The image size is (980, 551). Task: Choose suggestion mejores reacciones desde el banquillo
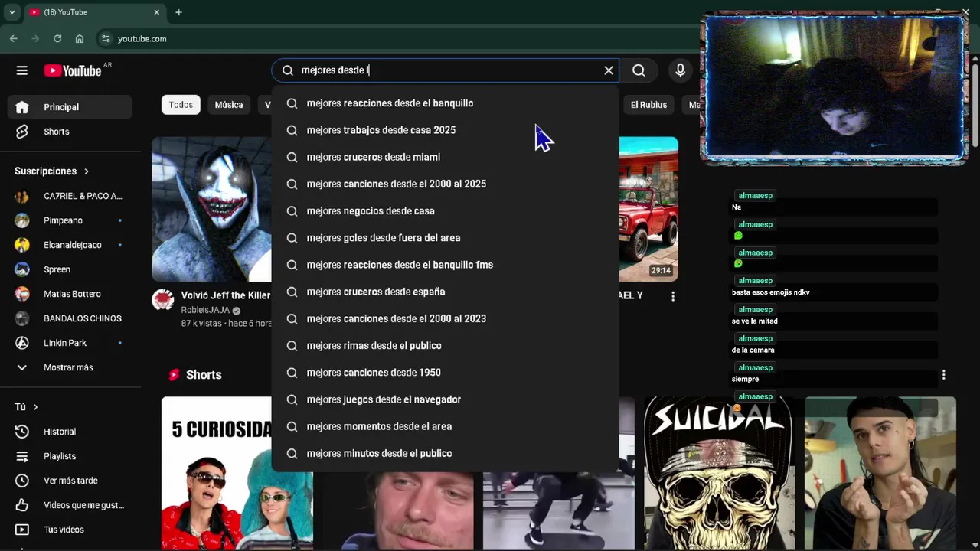pos(445,103)
